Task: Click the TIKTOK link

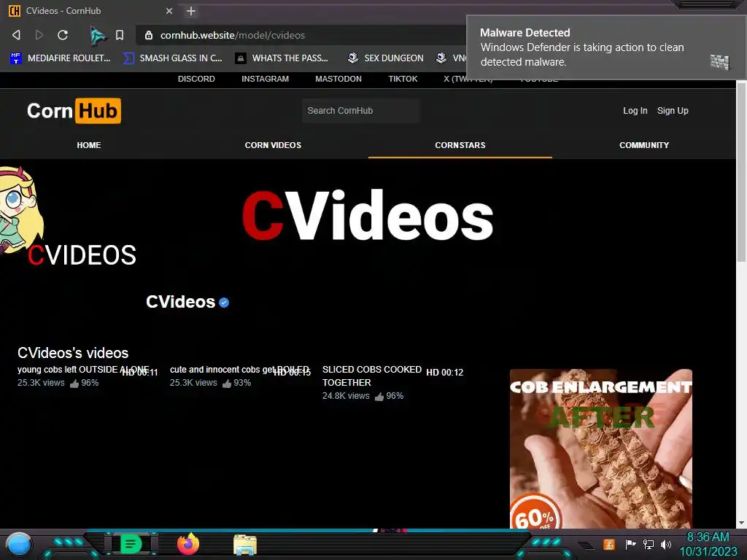Action: tap(403, 79)
